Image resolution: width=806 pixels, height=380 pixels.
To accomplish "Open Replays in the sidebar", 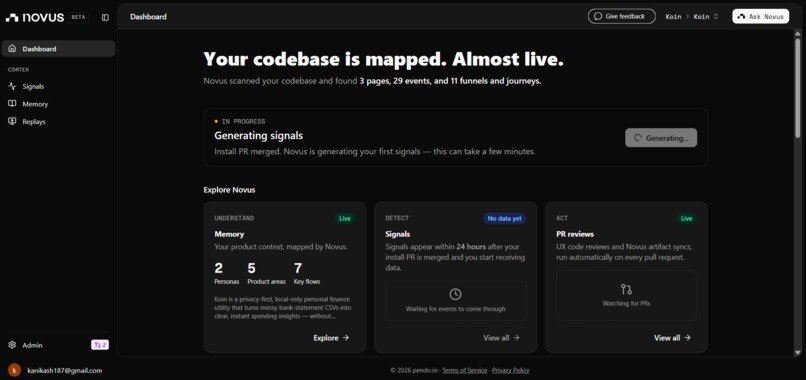I will click(58, 121).
